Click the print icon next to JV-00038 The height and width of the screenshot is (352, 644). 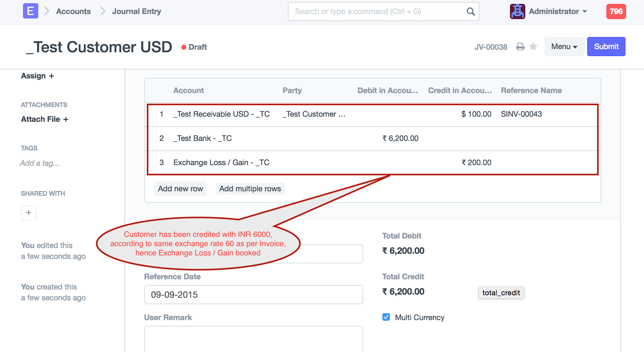[x=520, y=47]
